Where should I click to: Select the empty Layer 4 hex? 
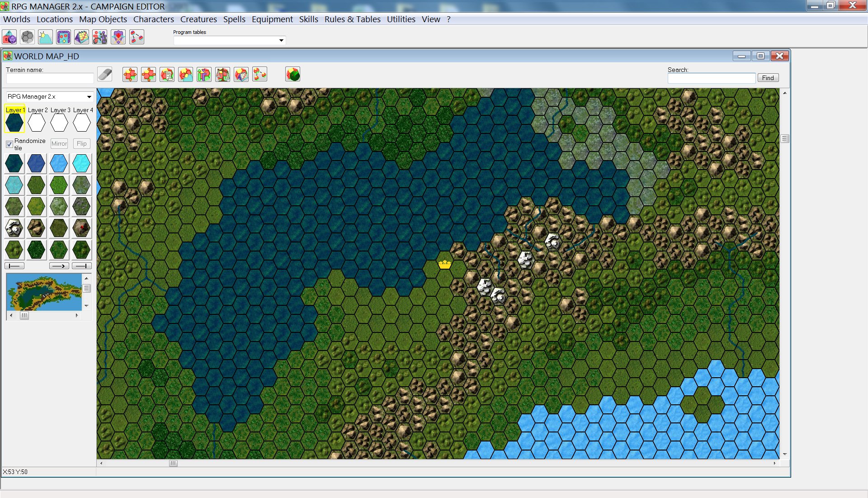click(x=82, y=123)
